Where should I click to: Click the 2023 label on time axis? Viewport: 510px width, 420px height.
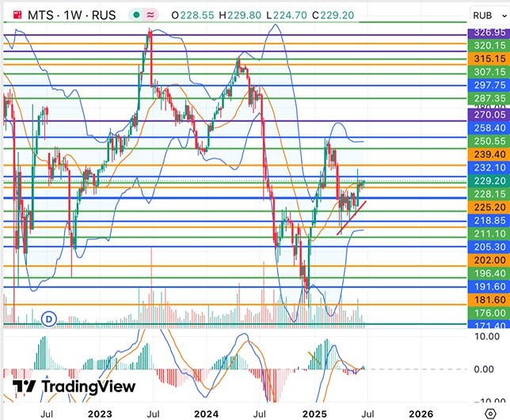click(x=100, y=414)
